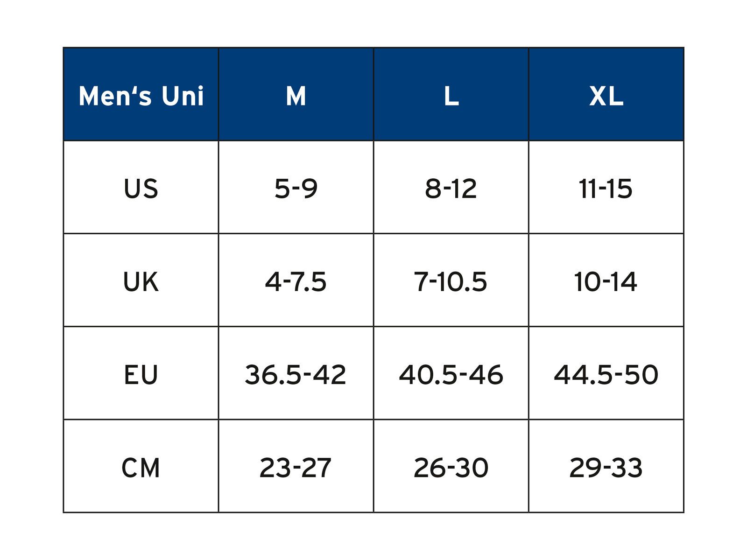Click the US row label
Screen dimensions: 747x560
click(x=141, y=189)
